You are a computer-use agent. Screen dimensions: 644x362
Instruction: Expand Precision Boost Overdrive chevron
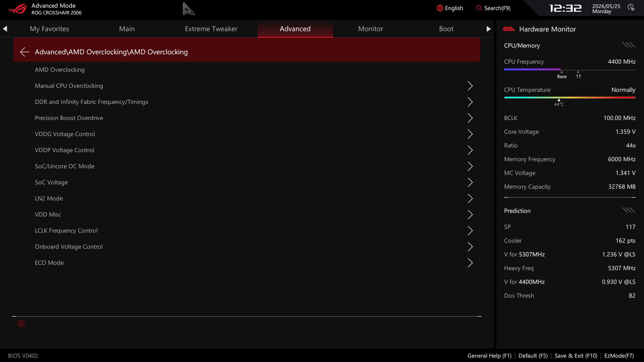click(x=470, y=118)
